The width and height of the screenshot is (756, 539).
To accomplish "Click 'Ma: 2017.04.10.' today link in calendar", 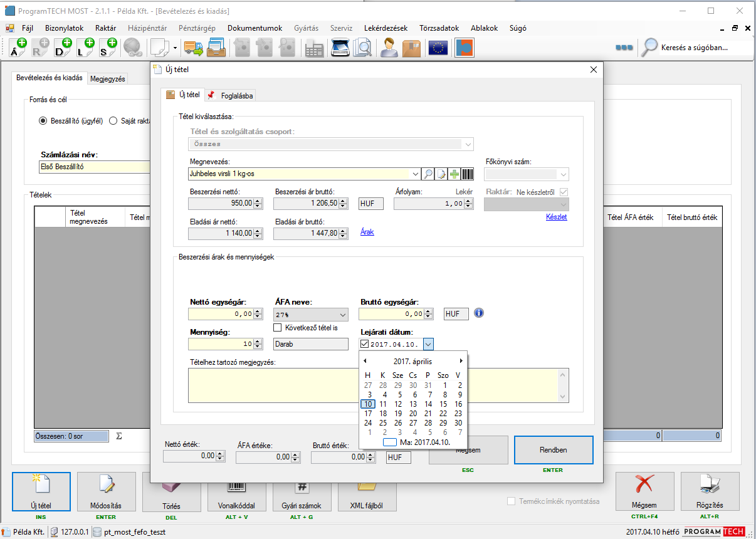I will click(x=416, y=442).
